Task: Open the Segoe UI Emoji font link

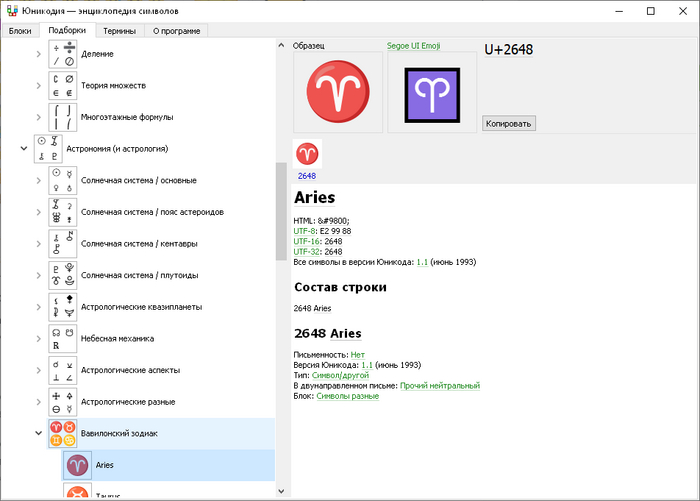Action: 413,46
